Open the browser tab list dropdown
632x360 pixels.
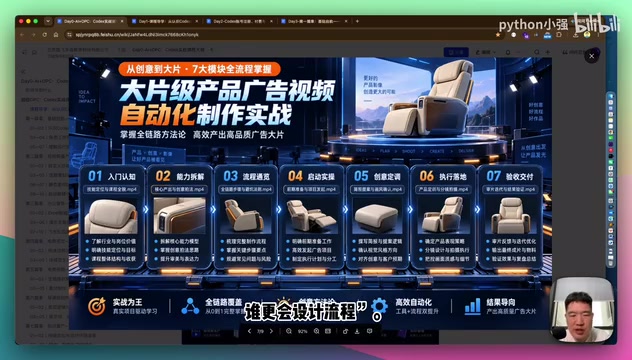click(x=48, y=21)
